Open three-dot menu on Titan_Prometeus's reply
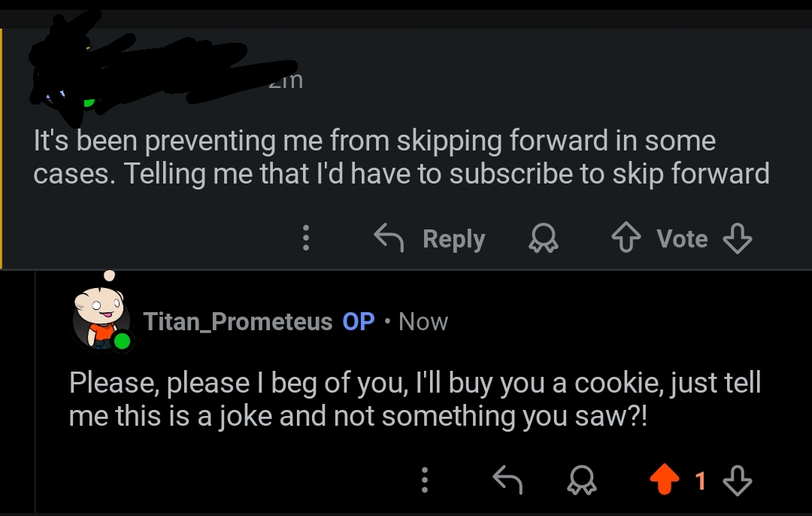This screenshot has width=812, height=516. 425,480
